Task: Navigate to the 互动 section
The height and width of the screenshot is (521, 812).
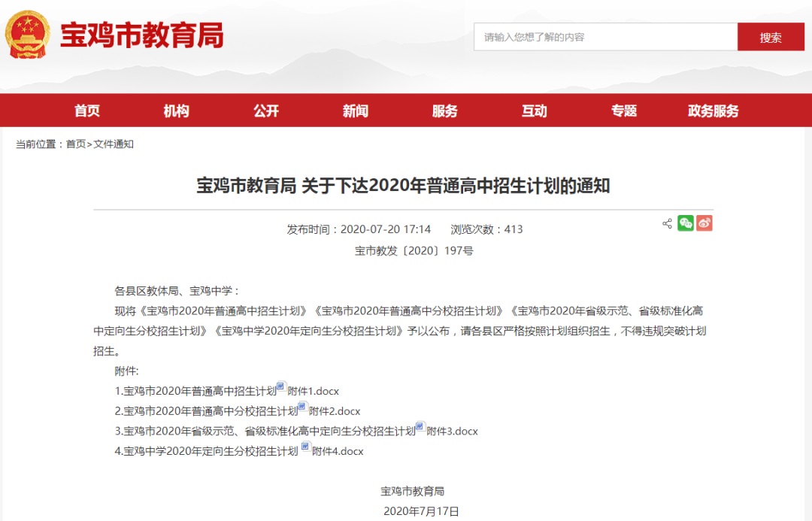Action: [x=535, y=111]
